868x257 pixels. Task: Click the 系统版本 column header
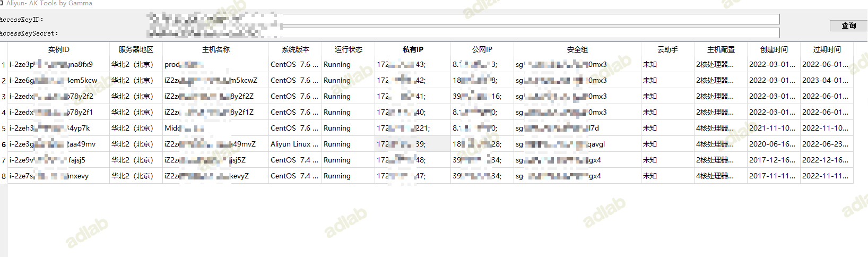click(x=295, y=49)
